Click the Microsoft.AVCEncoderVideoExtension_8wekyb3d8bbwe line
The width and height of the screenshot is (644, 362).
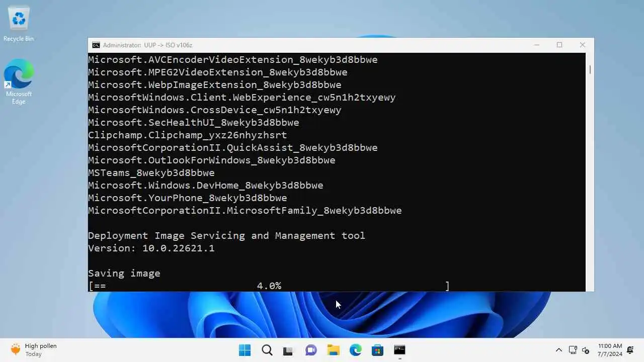233,60
